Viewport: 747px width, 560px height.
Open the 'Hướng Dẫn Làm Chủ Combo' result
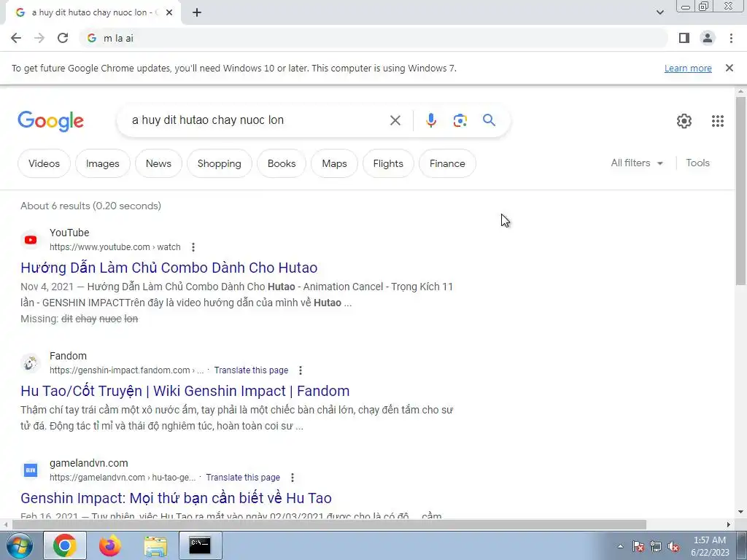[169, 268]
